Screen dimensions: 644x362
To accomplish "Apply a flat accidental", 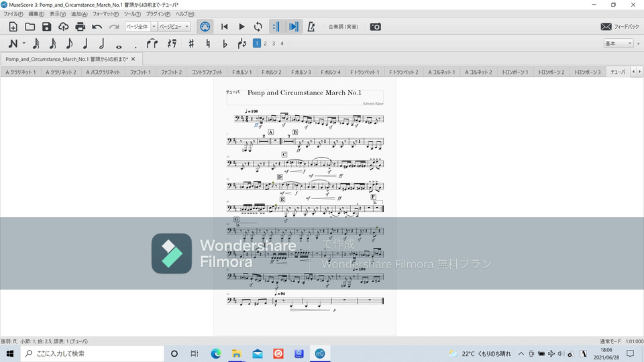I will pyautogui.click(x=225, y=44).
